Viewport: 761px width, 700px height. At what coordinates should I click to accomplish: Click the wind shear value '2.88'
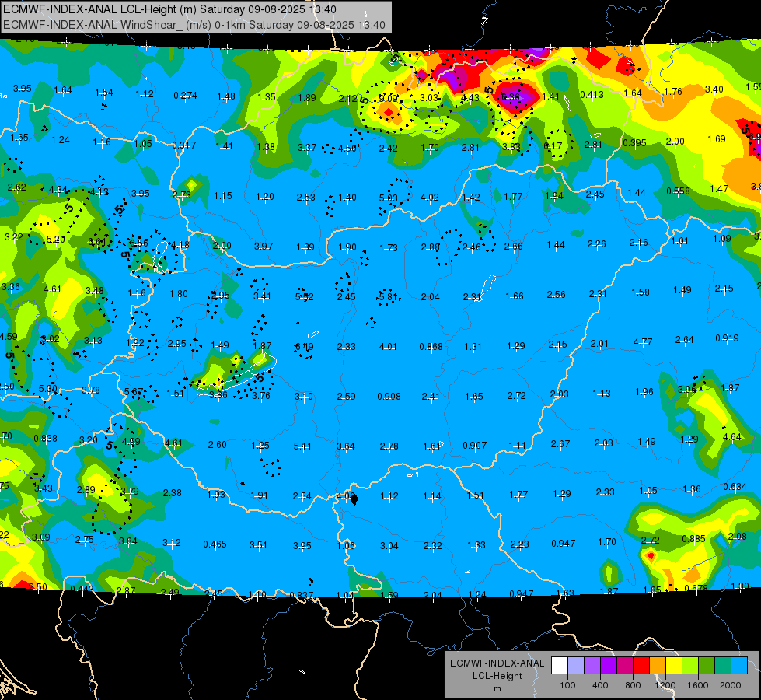[x=431, y=248]
